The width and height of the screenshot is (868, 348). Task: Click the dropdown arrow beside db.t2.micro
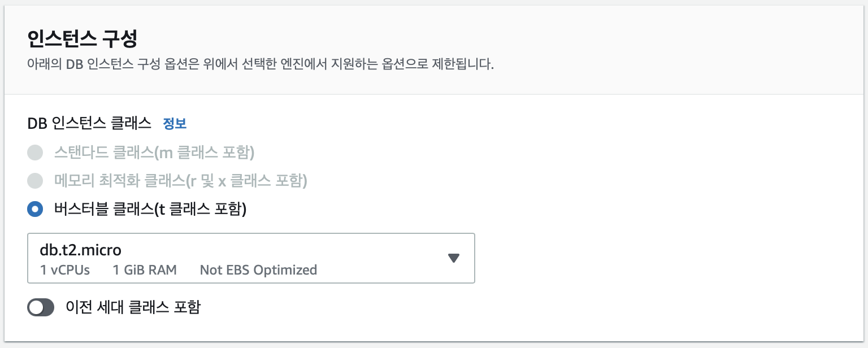click(453, 258)
